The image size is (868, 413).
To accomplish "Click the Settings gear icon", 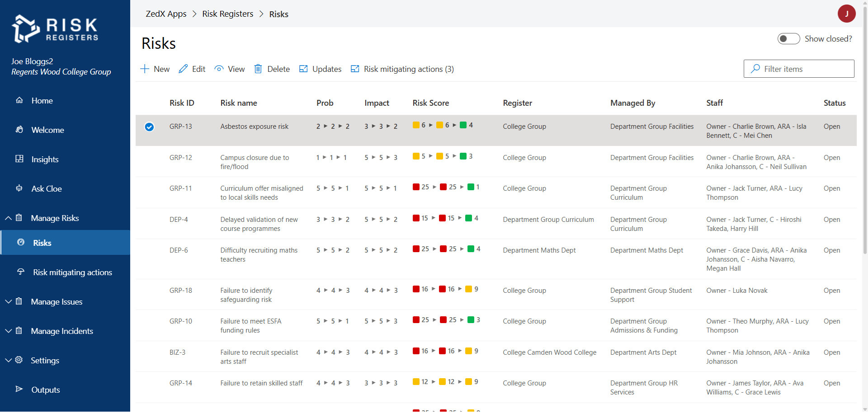I will click(19, 360).
